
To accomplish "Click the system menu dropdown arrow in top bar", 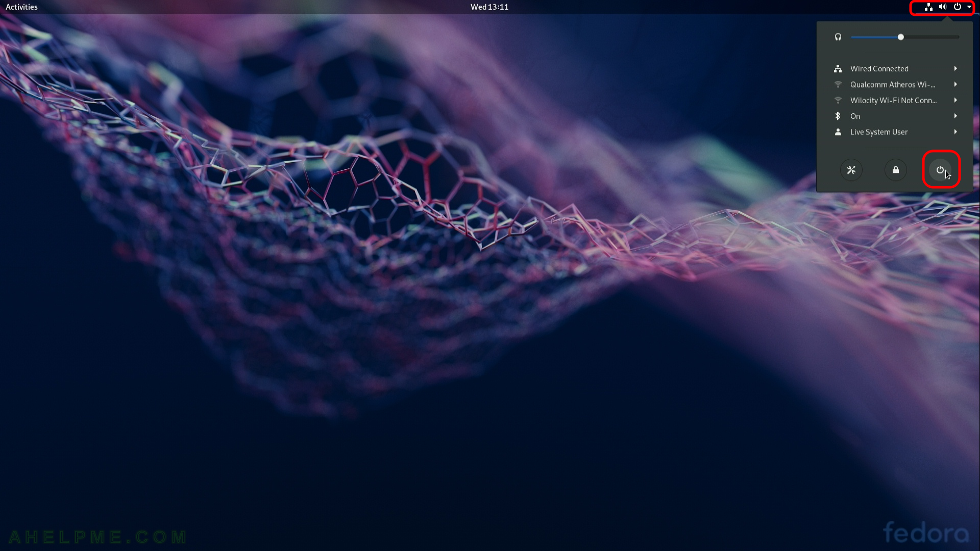I will [x=969, y=7].
